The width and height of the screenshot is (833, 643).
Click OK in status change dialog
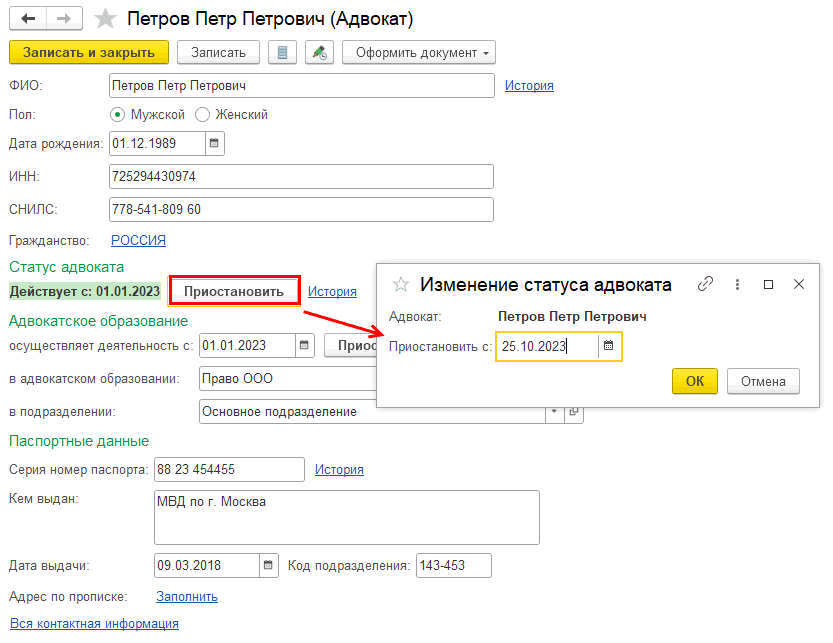point(694,381)
